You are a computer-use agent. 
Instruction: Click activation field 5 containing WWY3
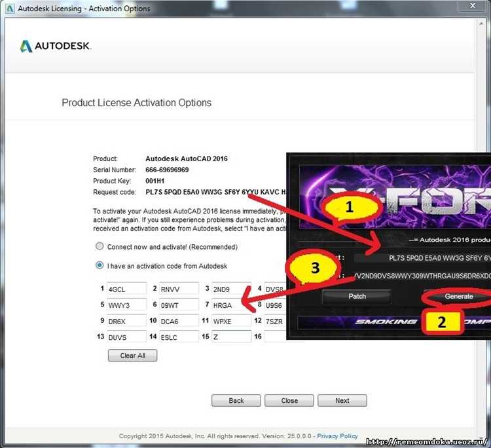click(x=126, y=305)
